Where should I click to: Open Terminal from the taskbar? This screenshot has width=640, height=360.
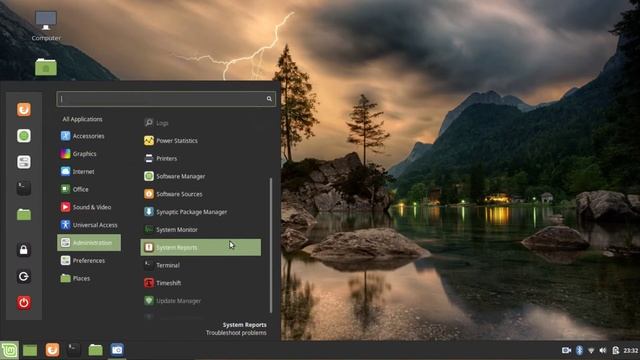point(74,349)
